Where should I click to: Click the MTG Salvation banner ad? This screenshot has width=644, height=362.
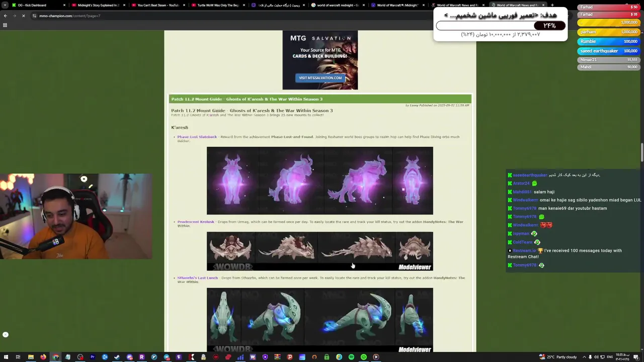tap(320, 60)
